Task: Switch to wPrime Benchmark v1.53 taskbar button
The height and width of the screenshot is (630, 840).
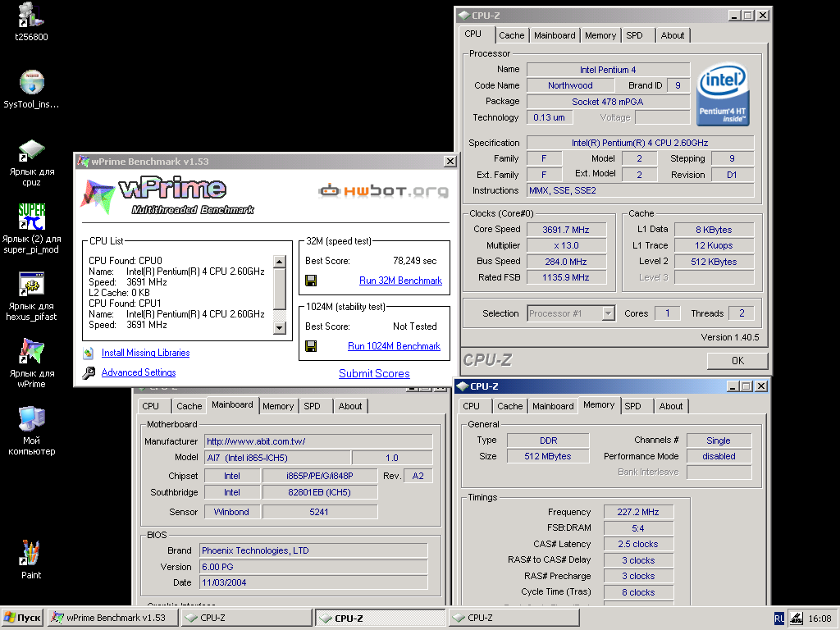Action: click(x=112, y=618)
